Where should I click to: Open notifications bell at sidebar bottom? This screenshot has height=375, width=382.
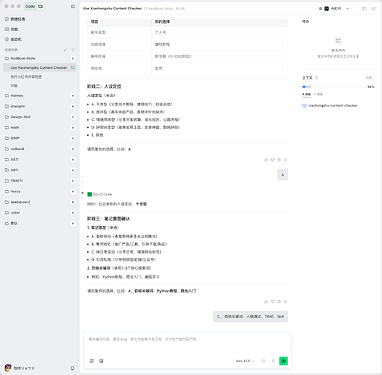(72, 368)
